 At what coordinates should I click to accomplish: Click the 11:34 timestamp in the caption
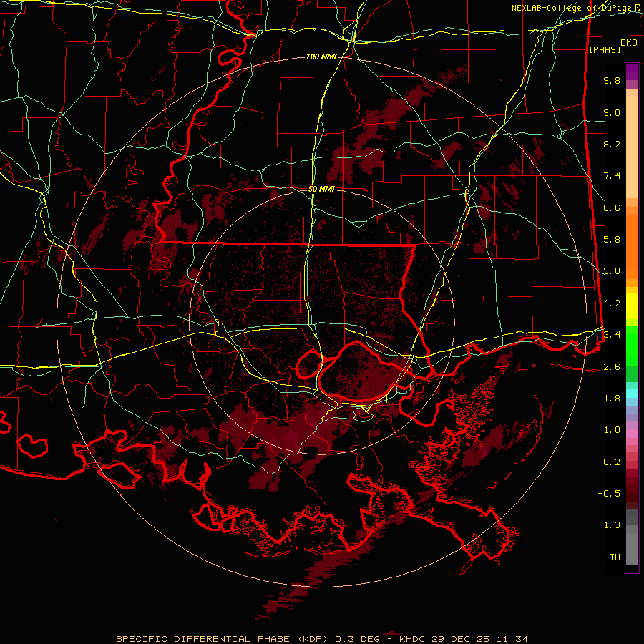511,639
